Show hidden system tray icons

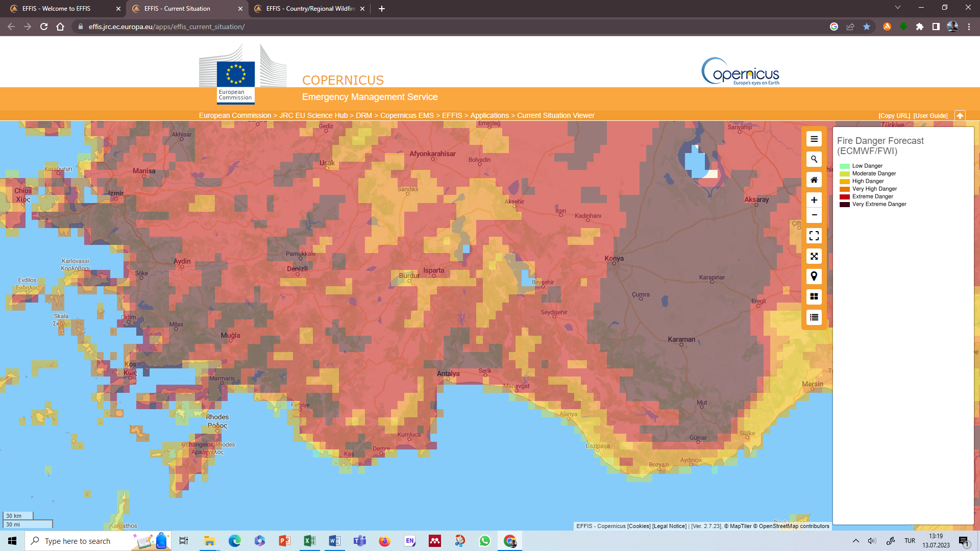pyautogui.click(x=856, y=541)
